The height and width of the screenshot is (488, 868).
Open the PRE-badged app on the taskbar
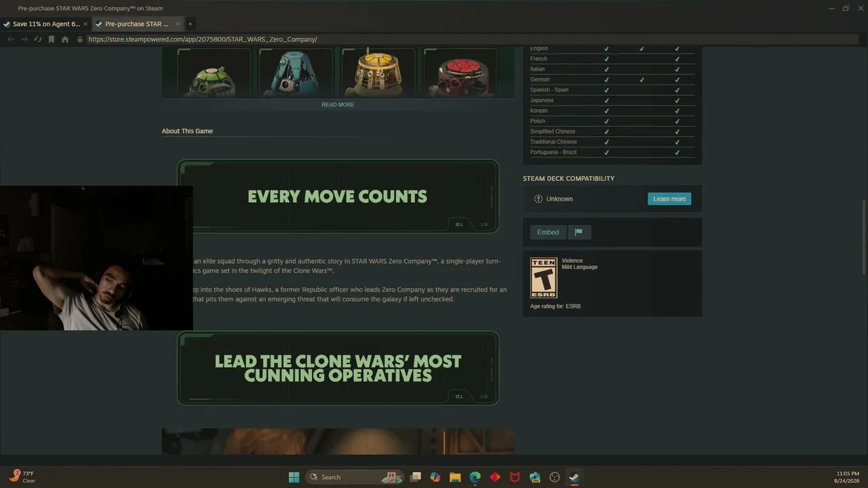click(535, 477)
